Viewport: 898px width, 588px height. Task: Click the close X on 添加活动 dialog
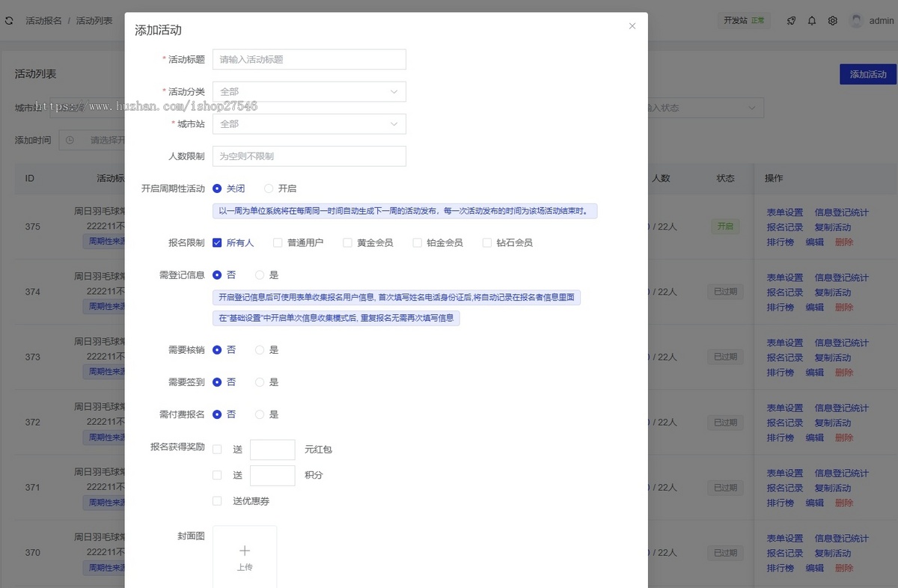pyautogui.click(x=632, y=25)
